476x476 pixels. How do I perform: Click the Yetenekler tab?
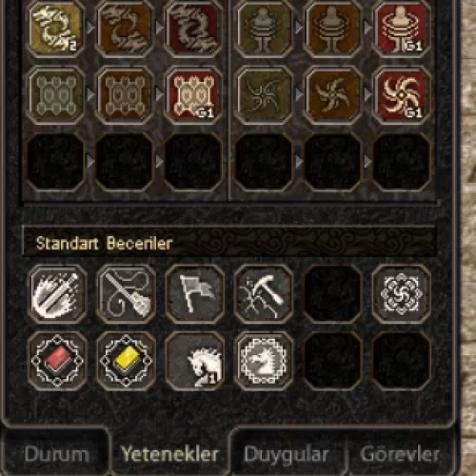pos(170,454)
